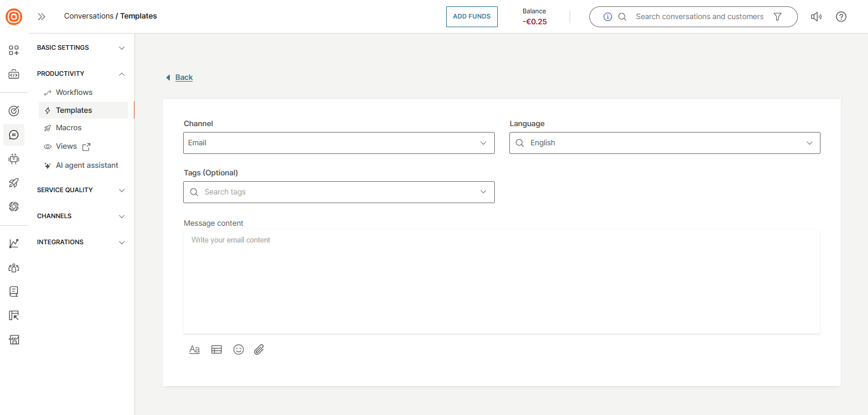Click the Back link
Image resolution: width=868 pixels, height=415 pixels.
184,78
